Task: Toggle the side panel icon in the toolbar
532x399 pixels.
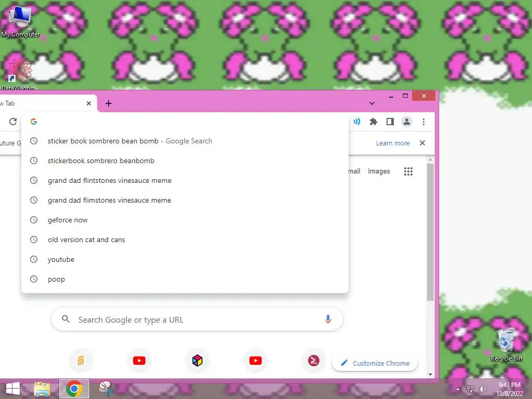Action: [x=390, y=122]
